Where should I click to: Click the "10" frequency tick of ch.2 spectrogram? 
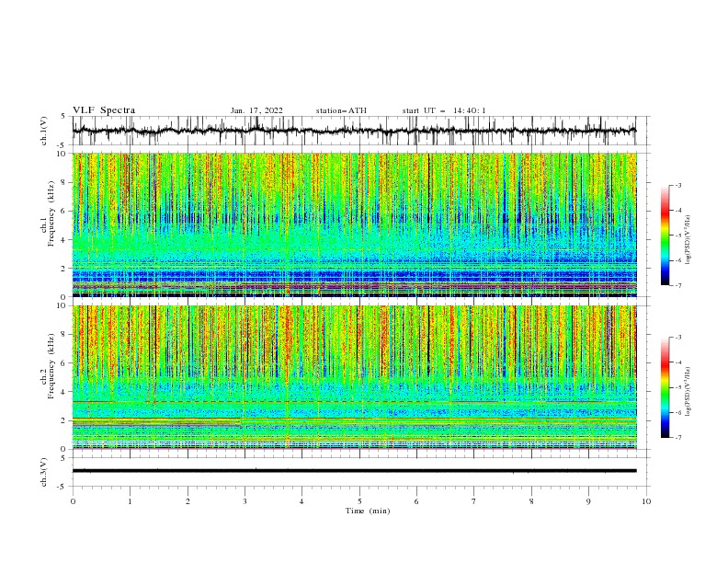click(62, 305)
